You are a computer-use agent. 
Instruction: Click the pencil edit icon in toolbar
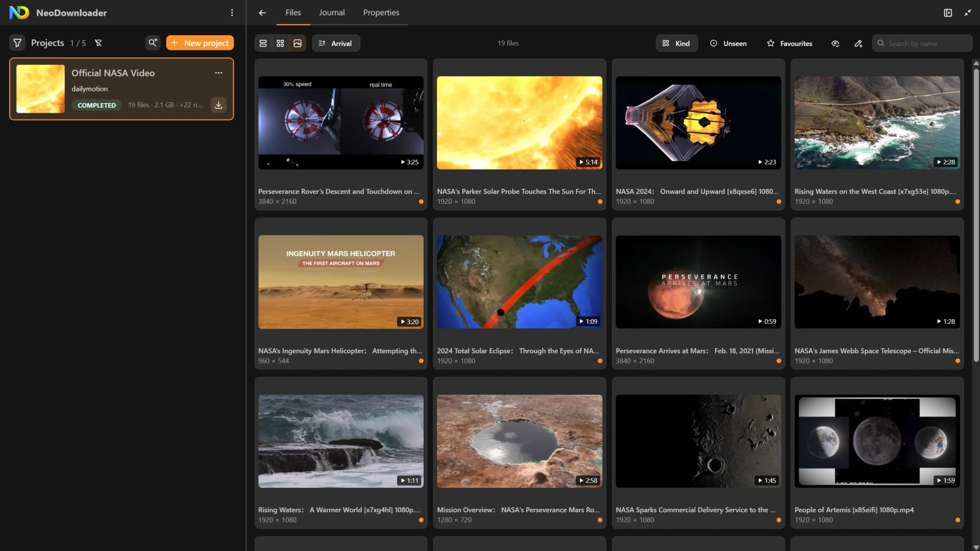tap(858, 43)
